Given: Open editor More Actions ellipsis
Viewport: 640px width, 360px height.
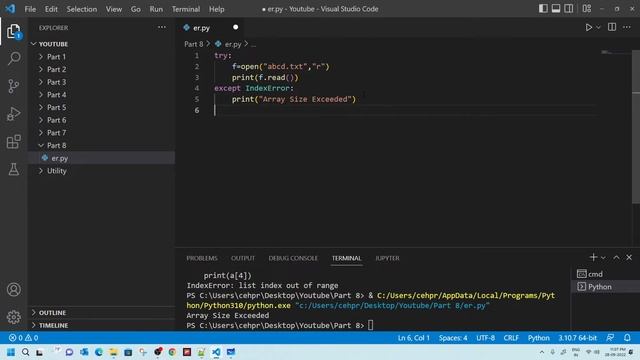Looking at the screenshot, I should coord(627,27).
